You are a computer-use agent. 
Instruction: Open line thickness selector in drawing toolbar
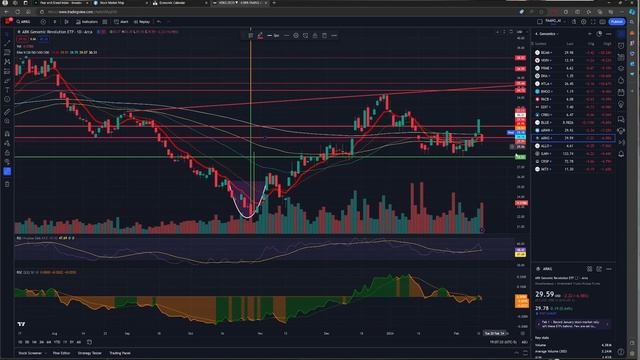pyautogui.click(x=273, y=36)
